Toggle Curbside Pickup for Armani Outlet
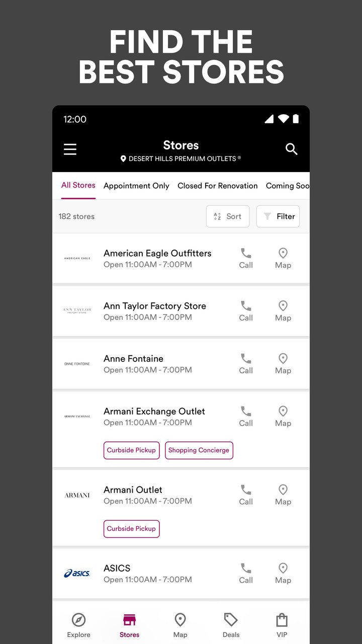This screenshot has height=644, width=362. coord(131,529)
